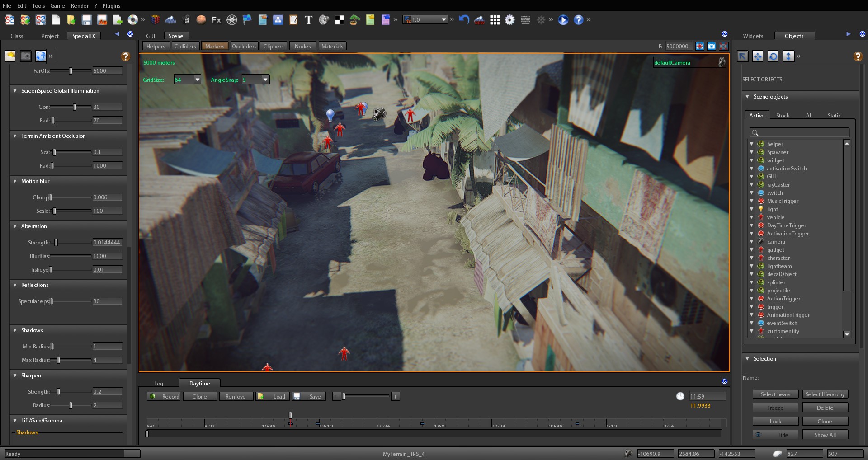The width and height of the screenshot is (868, 460).
Task: Click the bonsai tree vegetation icon
Action: 354,19
